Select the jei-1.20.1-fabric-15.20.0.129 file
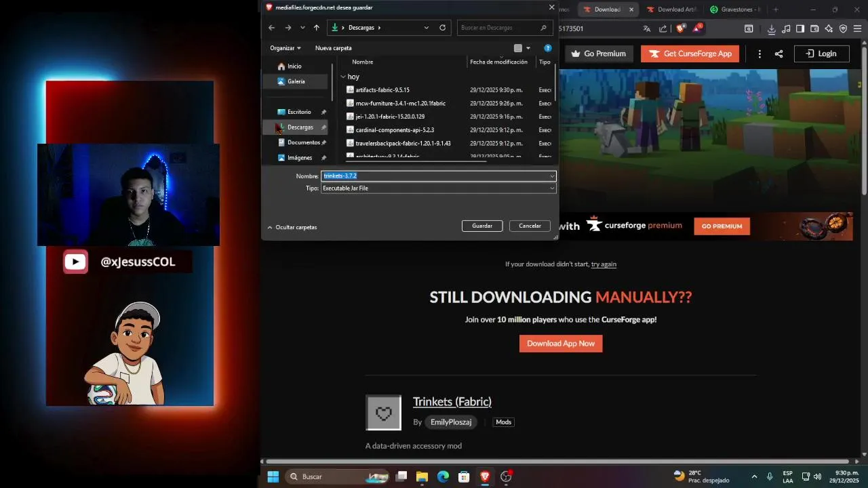868x488 pixels. pyautogui.click(x=390, y=117)
